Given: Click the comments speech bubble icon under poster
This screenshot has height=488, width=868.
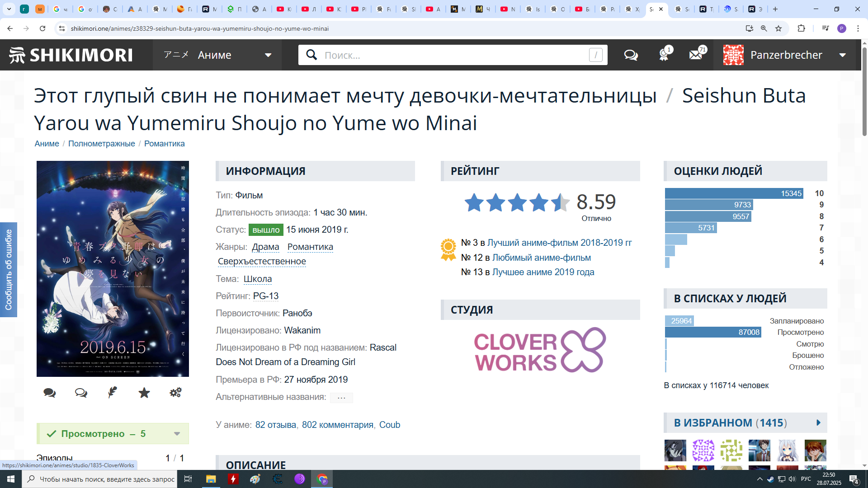Looking at the screenshot, I should (x=50, y=393).
